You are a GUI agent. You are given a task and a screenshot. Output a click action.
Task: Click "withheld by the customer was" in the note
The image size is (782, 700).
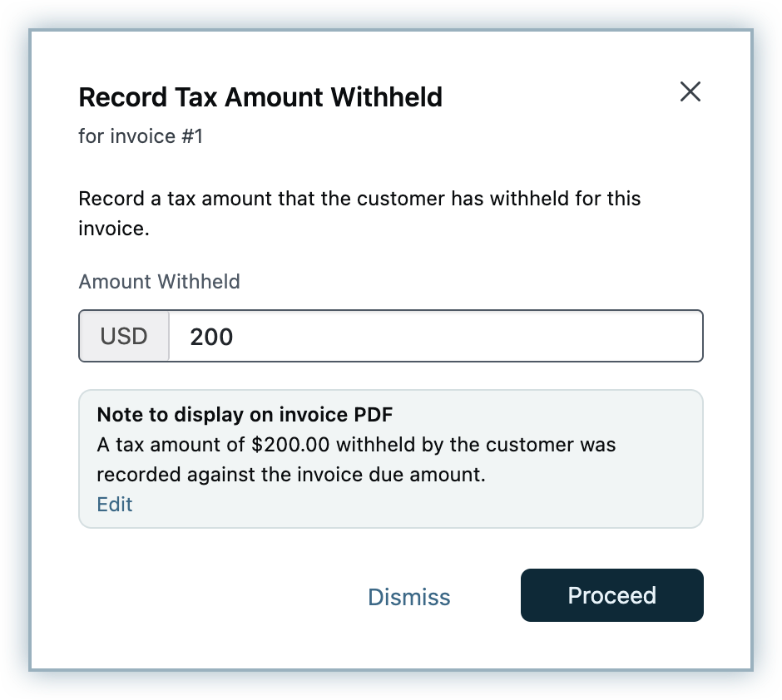477,445
